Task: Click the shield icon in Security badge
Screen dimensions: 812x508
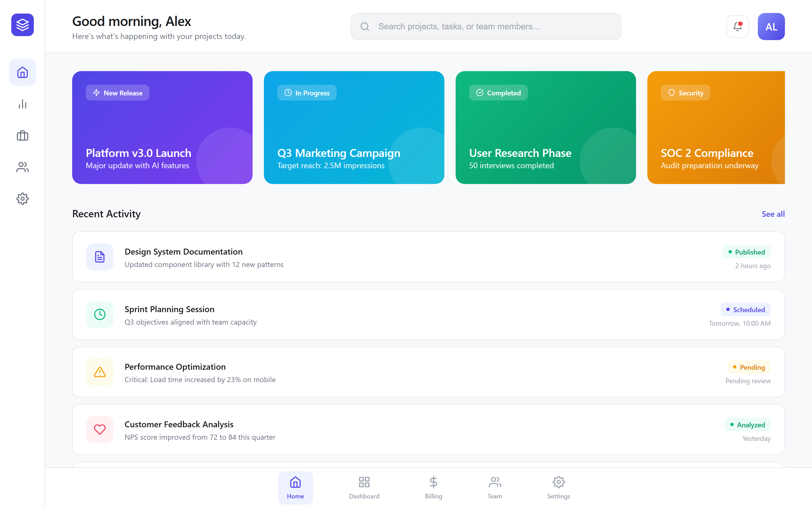Action: coord(671,93)
